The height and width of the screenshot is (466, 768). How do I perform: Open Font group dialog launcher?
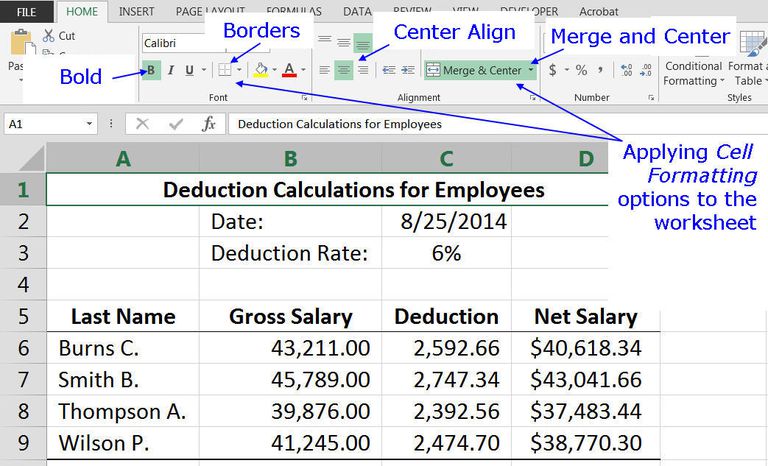pos(305,98)
